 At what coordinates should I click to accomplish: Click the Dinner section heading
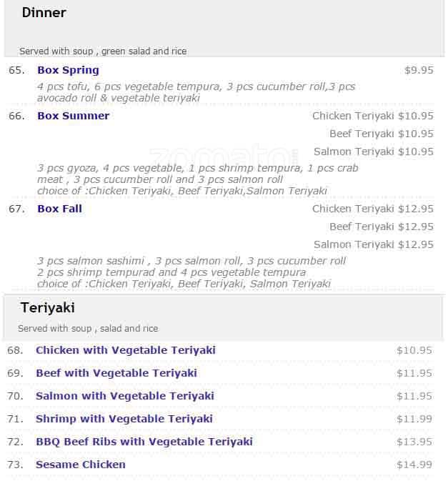point(44,13)
